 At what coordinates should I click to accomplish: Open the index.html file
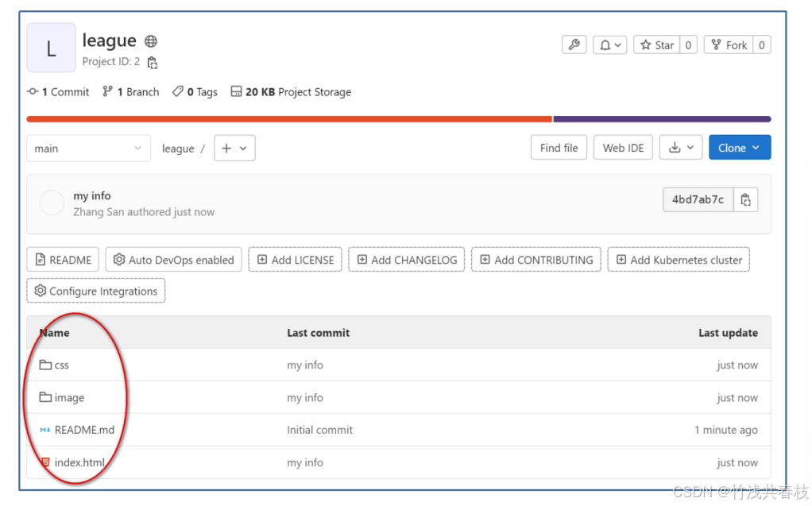(x=79, y=462)
